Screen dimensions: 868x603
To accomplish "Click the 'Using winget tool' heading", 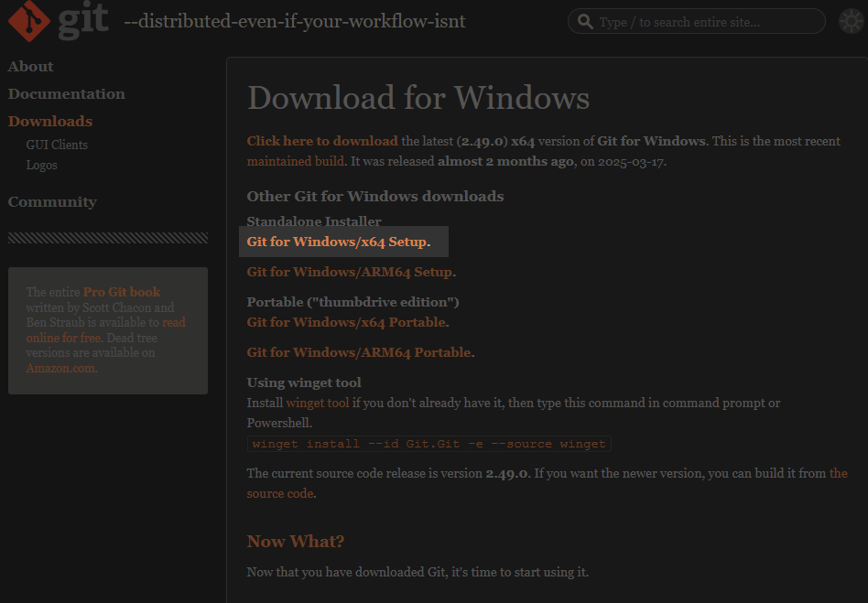I will tap(304, 382).
